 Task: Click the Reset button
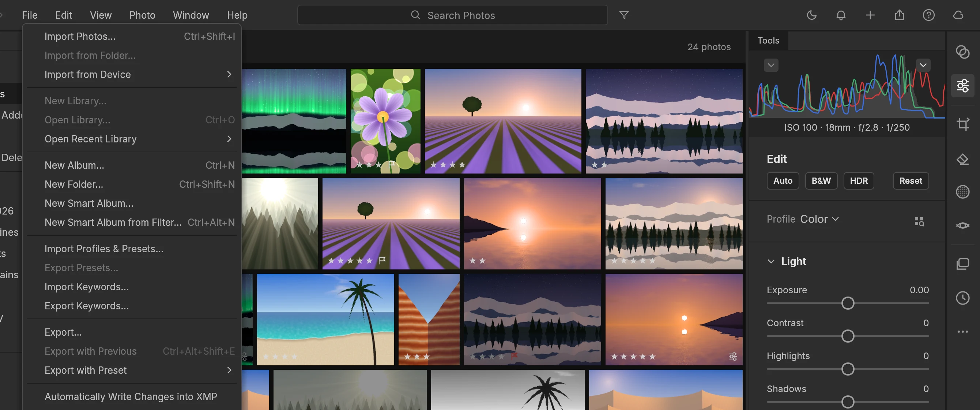911,181
